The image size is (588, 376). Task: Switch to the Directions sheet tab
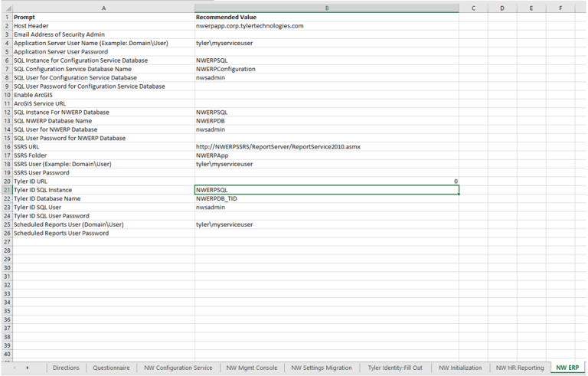coord(66,368)
